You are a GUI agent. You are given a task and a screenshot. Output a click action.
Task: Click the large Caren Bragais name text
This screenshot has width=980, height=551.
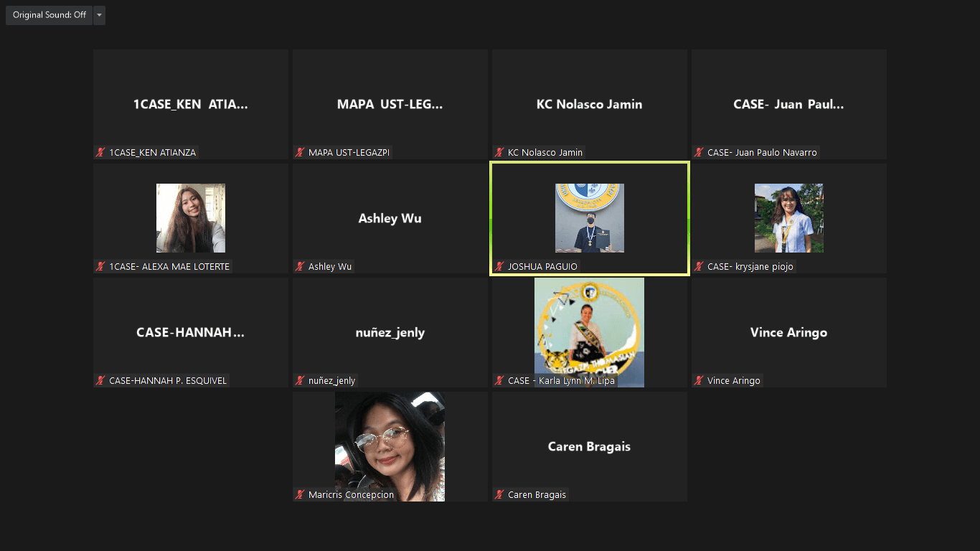coord(589,446)
